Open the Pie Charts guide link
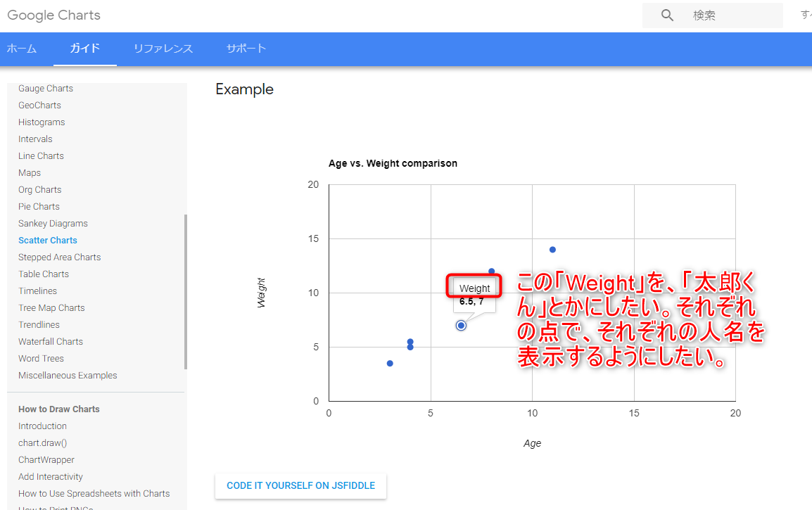 click(39, 207)
